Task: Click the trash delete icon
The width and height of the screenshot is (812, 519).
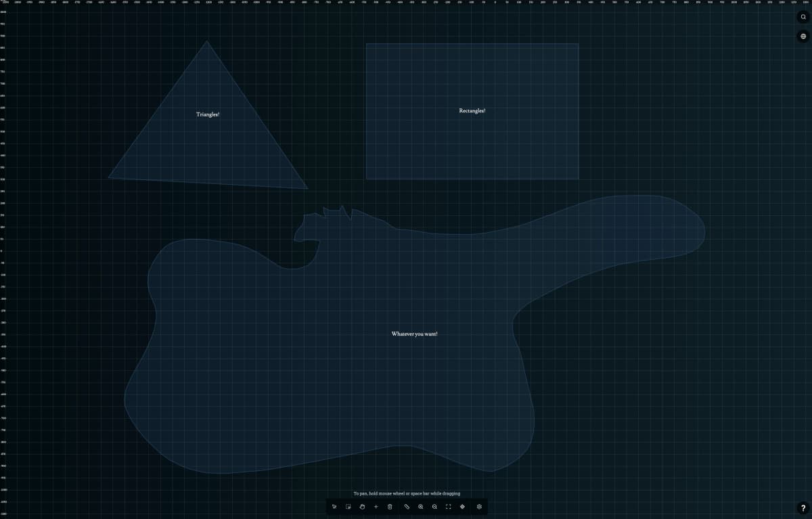Action: (390, 506)
